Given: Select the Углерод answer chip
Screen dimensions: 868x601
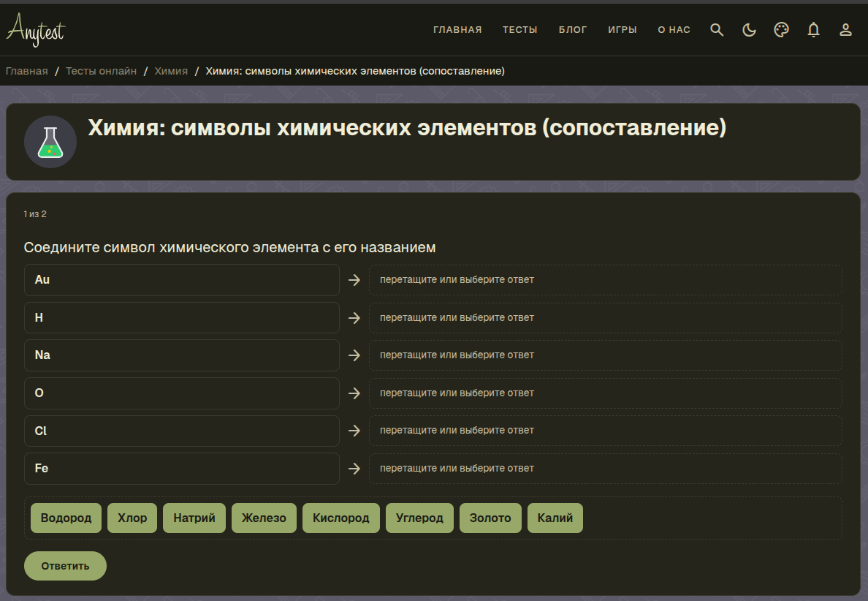Looking at the screenshot, I should [x=419, y=518].
